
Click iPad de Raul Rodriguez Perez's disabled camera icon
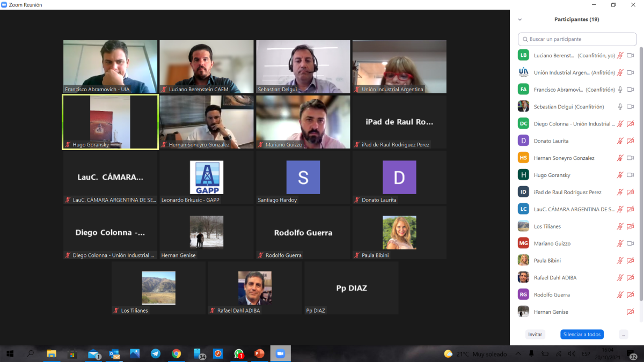point(631,192)
